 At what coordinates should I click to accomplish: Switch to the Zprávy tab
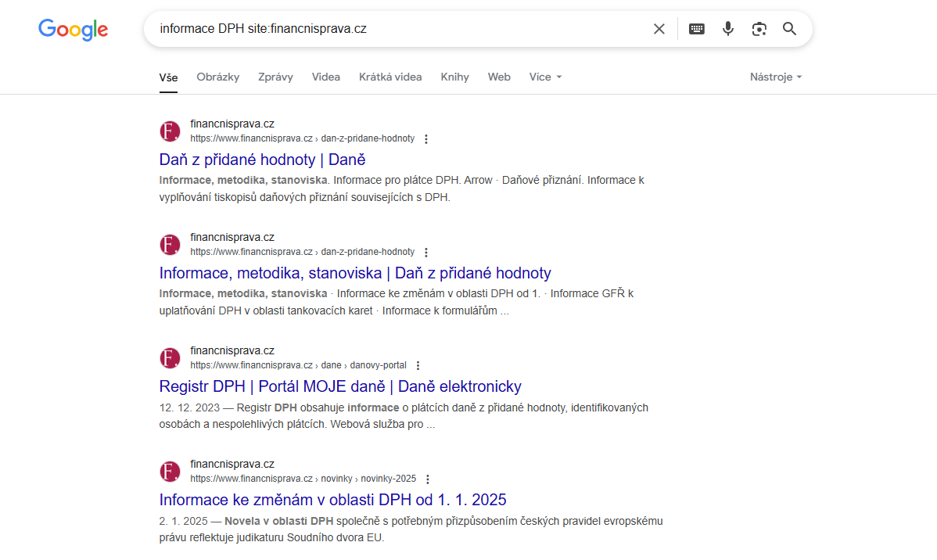[x=275, y=77]
